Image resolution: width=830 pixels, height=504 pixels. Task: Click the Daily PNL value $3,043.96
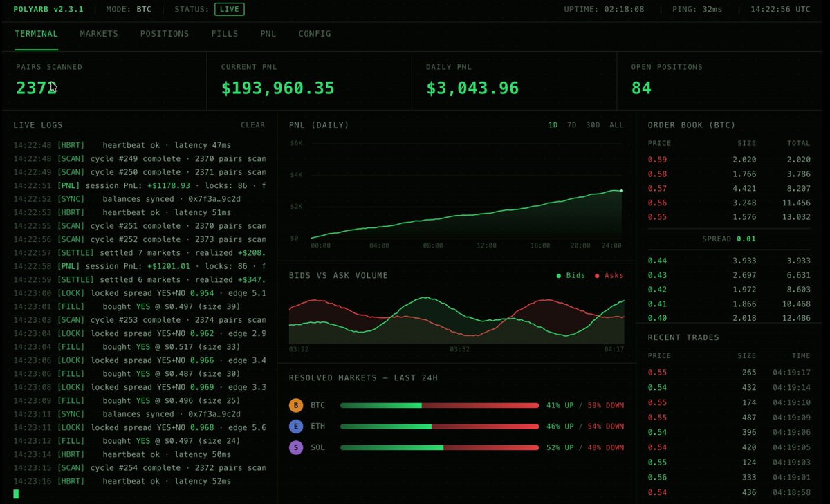click(472, 88)
